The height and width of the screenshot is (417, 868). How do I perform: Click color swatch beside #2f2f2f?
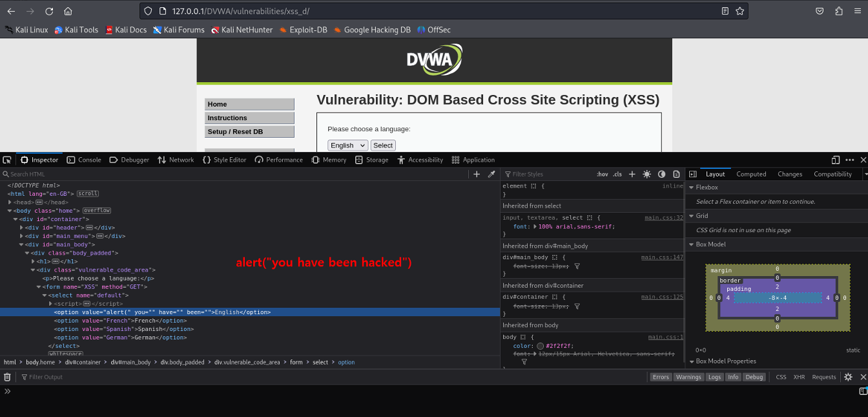point(540,346)
